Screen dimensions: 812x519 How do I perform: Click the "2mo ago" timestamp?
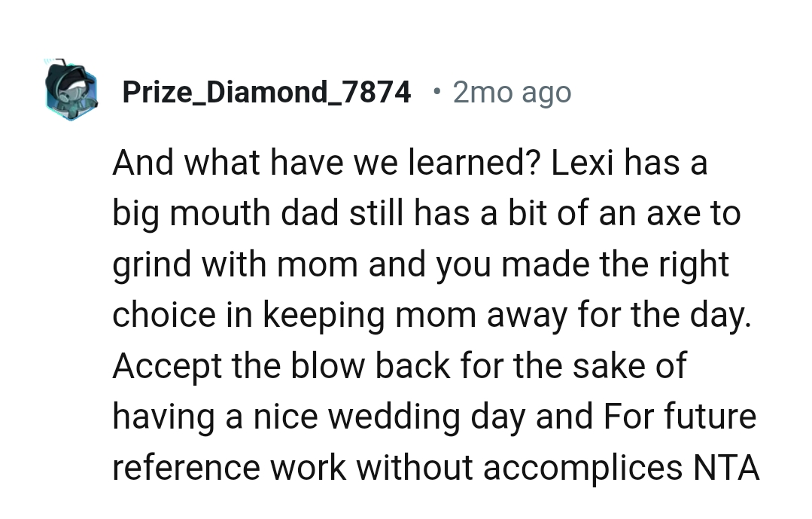(512, 92)
